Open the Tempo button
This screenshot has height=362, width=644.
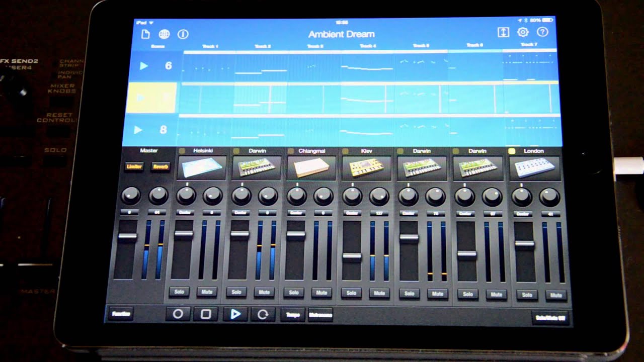pos(292,315)
